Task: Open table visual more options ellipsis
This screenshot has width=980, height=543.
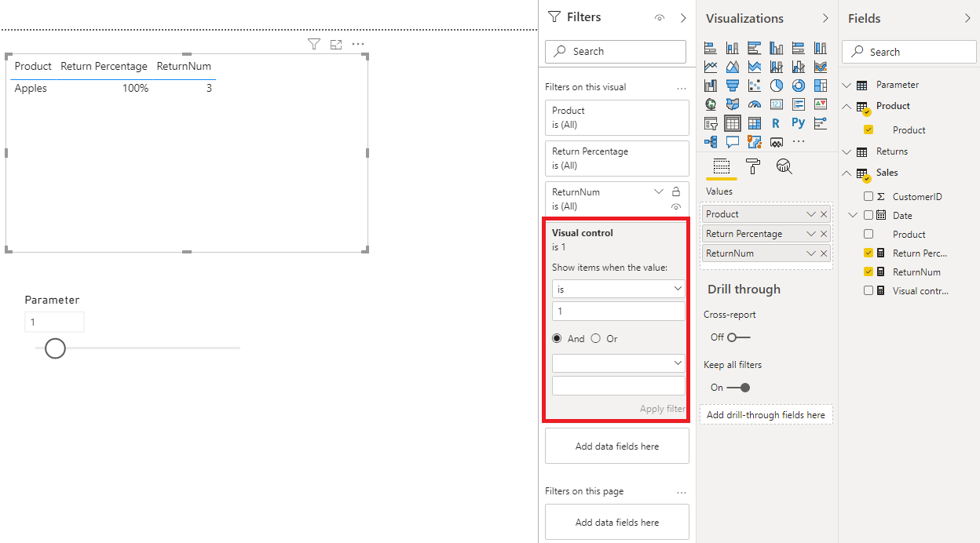Action: 358,45
